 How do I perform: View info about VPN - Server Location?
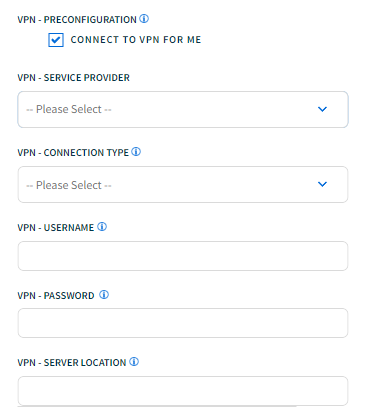coord(134,361)
